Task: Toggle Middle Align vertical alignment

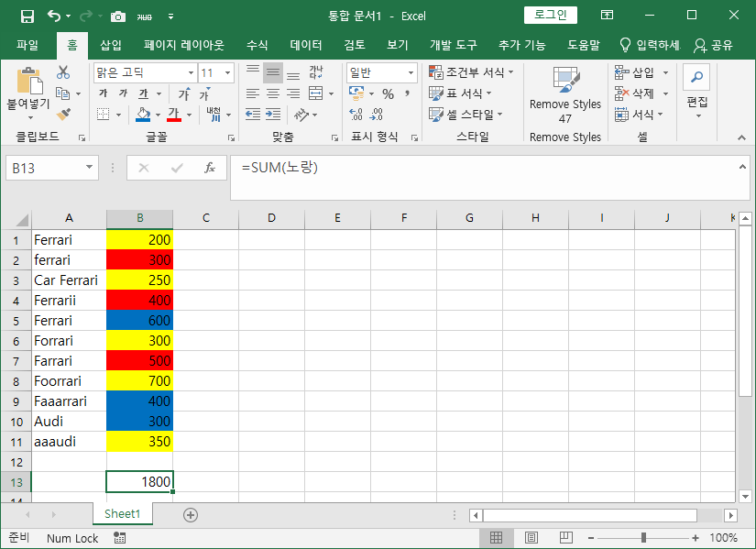Action: point(273,72)
